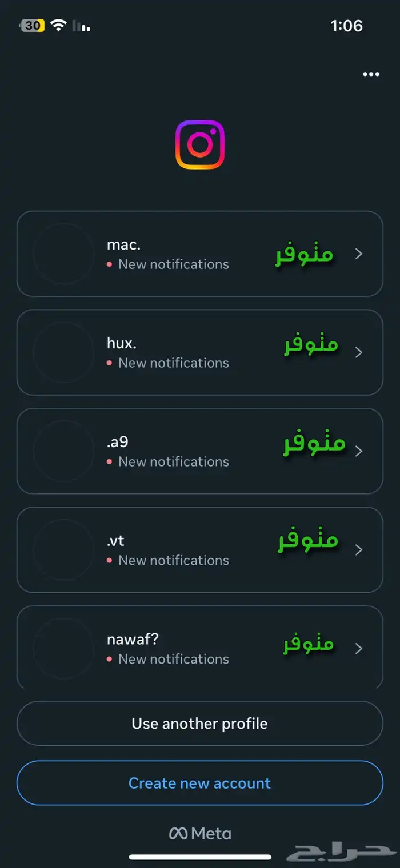The height and width of the screenshot is (868, 400).
Task: Open mac. account via its chevron
Action: coord(359,254)
